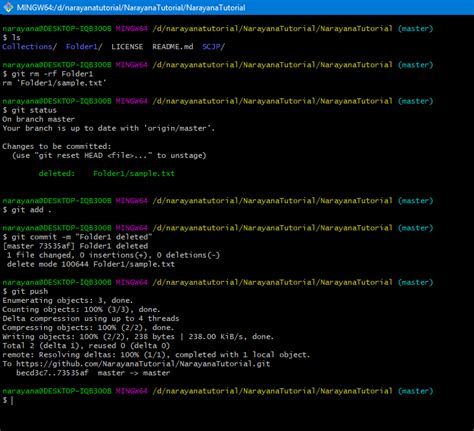This screenshot has width=474, height=431.
Task: Click 'Writing objects: 100% (2/2), 238 bytes' line
Action: [x=138, y=336]
